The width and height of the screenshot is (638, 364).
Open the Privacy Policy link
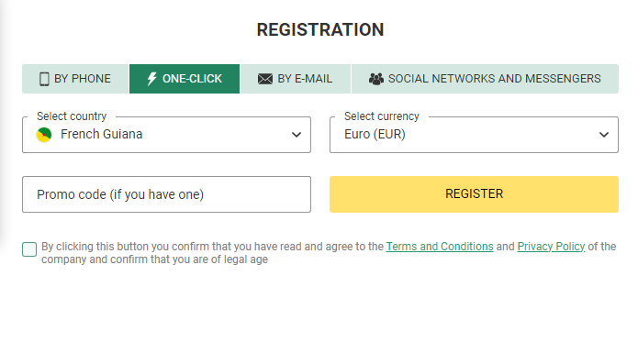click(551, 247)
